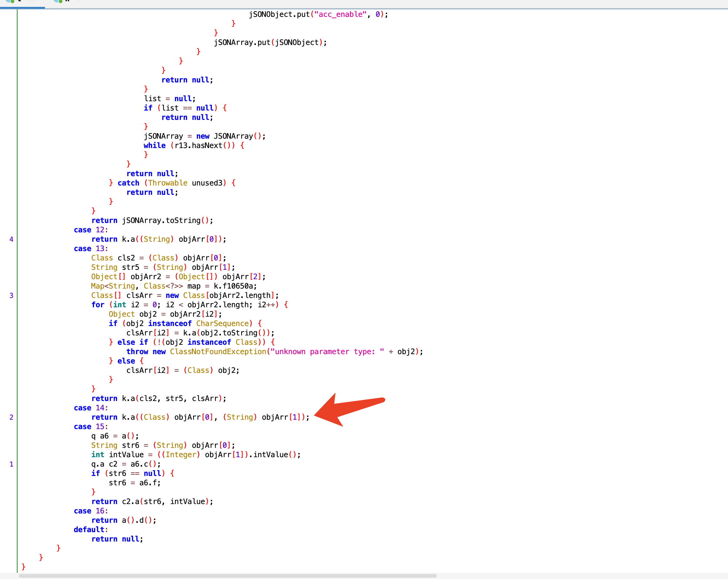The image size is (728, 579).
Task: Click the usage marker "4" in the gutter
Action: pos(12,240)
